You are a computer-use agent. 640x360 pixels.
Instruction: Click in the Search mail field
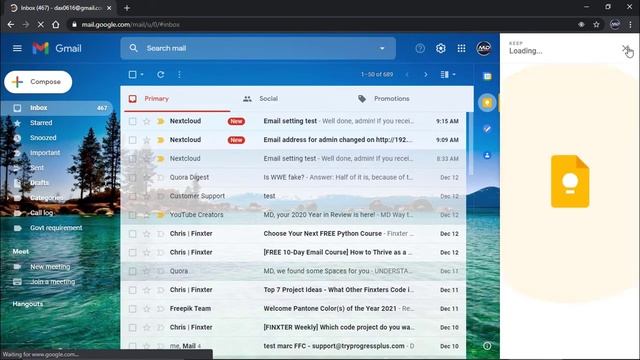point(258,48)
